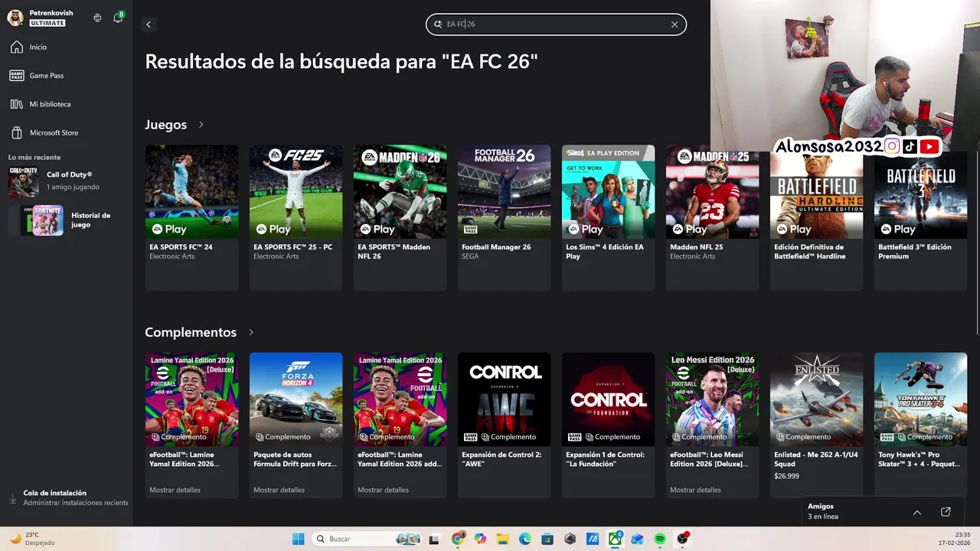Clear the search with the X icon

(675, 24)
